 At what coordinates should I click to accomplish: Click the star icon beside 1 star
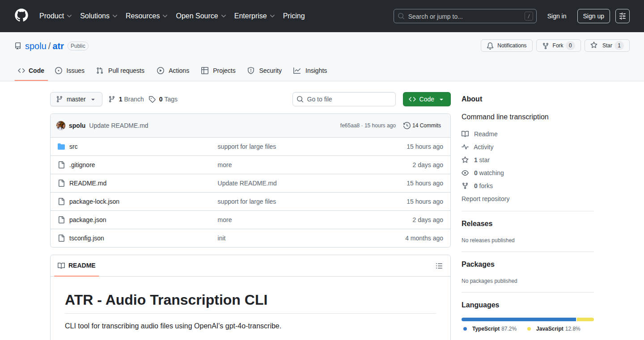[x=465, y=160]
